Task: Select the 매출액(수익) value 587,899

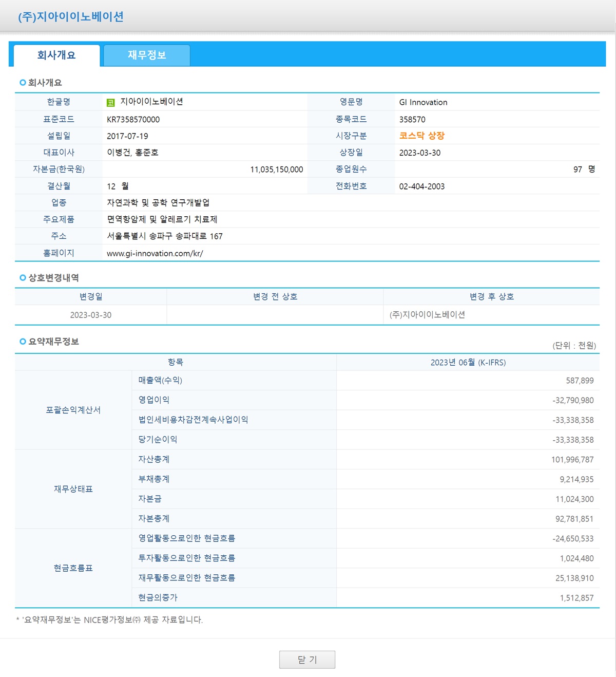Action: 580,381
